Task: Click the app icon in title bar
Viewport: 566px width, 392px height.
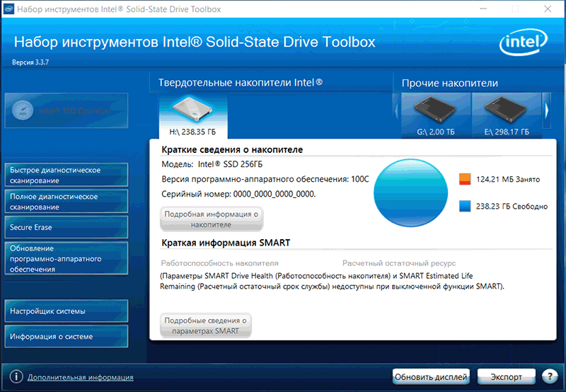Action: coord(8,9)
